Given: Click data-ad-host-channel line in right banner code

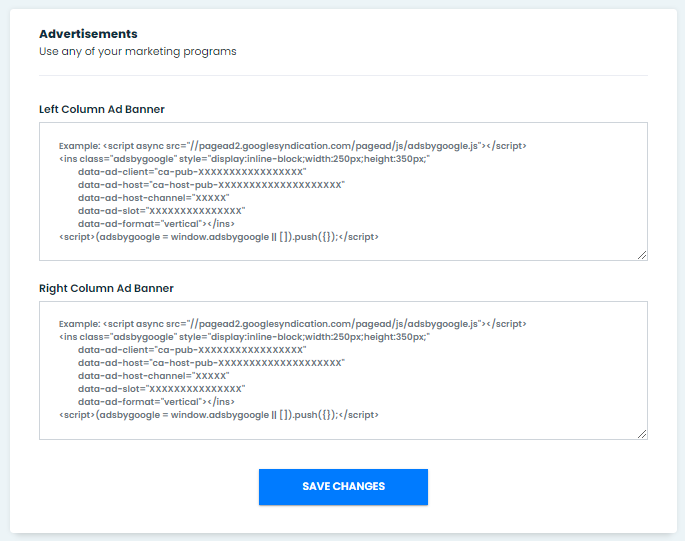Looking at the screenshot, I should coord(153,376).
